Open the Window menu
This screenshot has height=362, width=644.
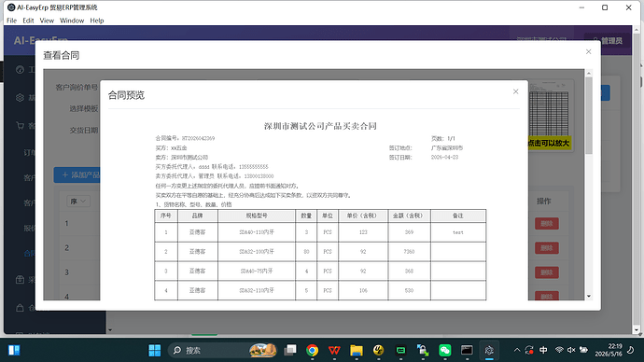pyautogui.click(x=72, y=21)
